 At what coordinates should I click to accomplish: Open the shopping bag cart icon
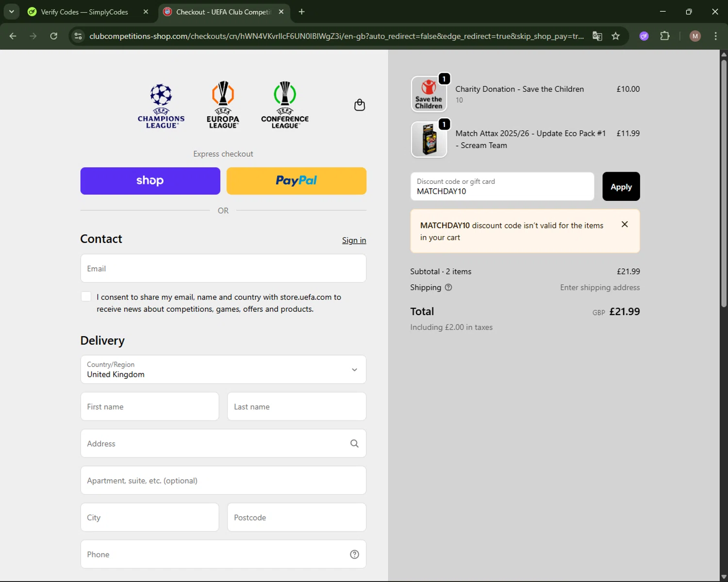(360, 105)
